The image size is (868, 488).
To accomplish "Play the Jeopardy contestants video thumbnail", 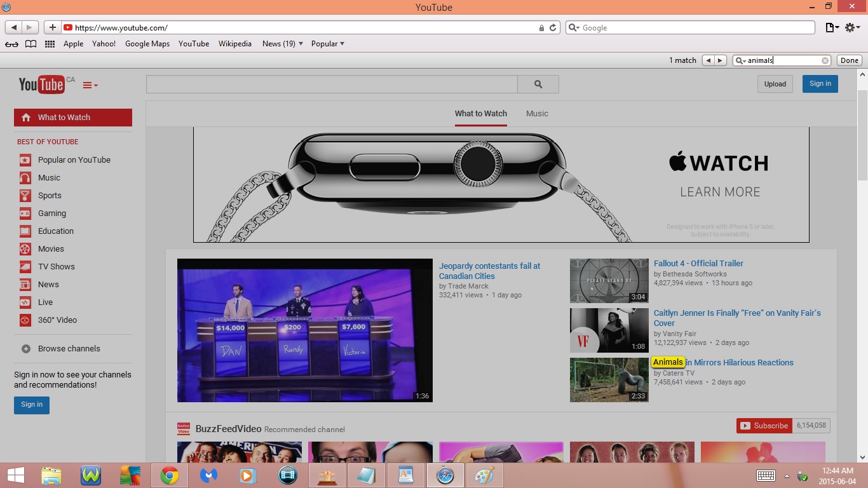I will [x=305, y=330].
